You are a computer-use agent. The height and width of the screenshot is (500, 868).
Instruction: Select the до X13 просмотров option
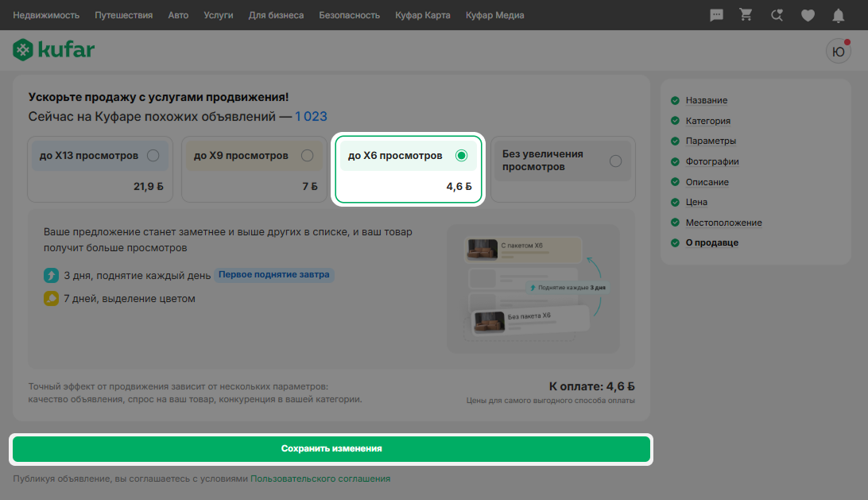pos(100,169)
